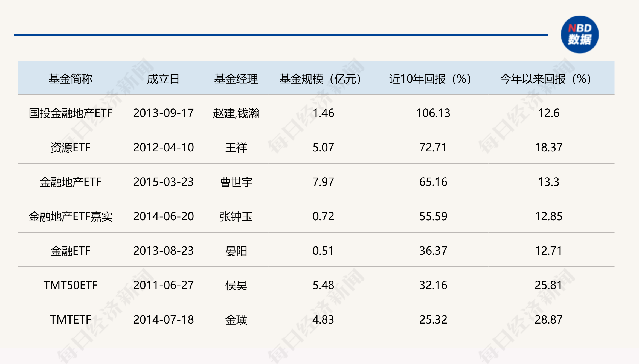Screen dimensions: 639x364
Task: Click the NBD数据 round logo
Action: pos(579,35)
